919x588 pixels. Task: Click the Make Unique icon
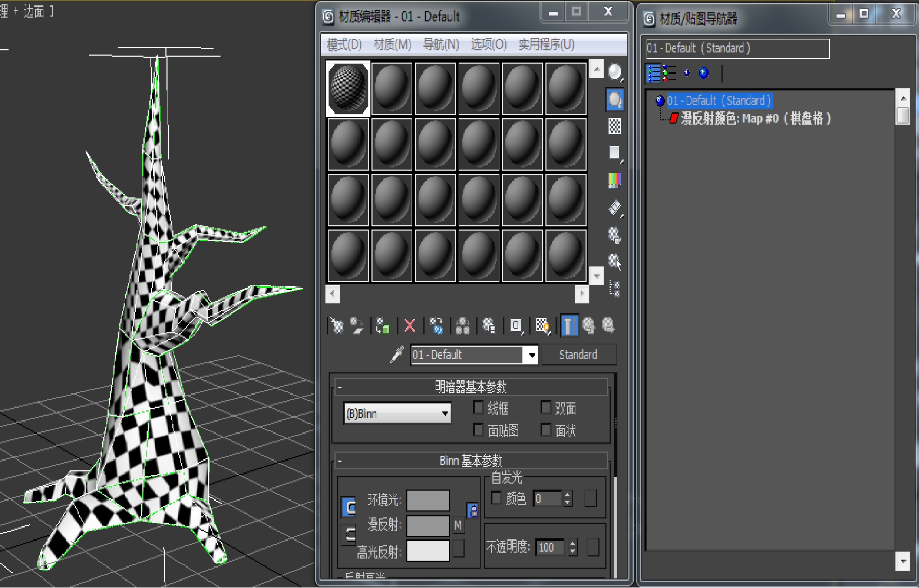pos(462,326)
